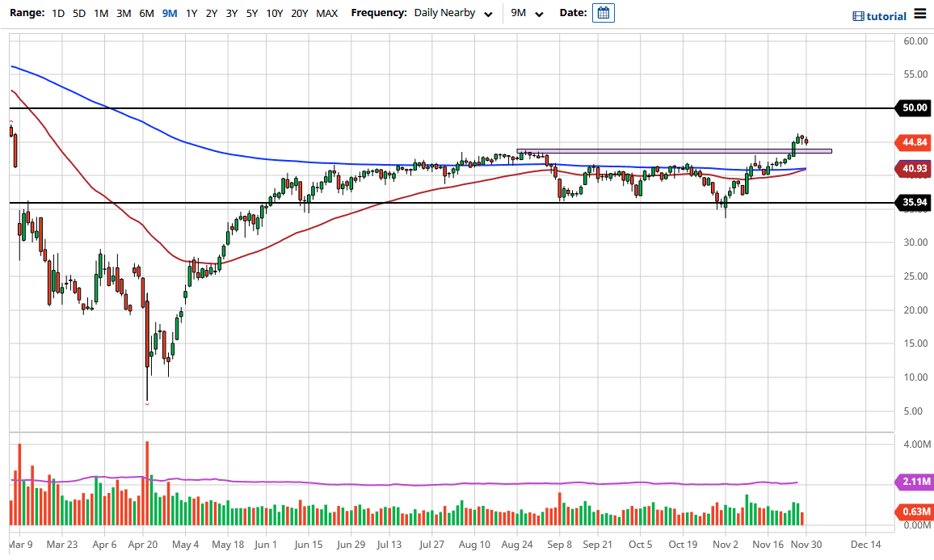Open the hamburger menu icon
This screenshot has width=934, height=560.
coord(919,14)
